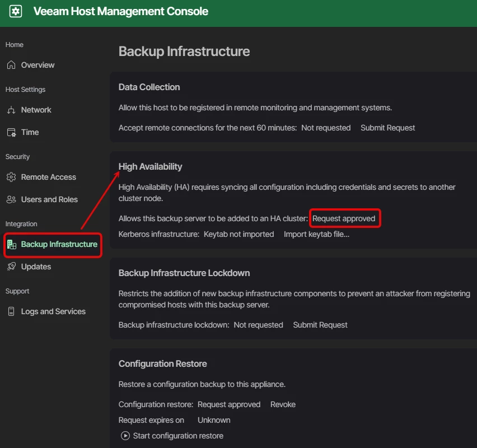Open the Overview page

point(38,65)
